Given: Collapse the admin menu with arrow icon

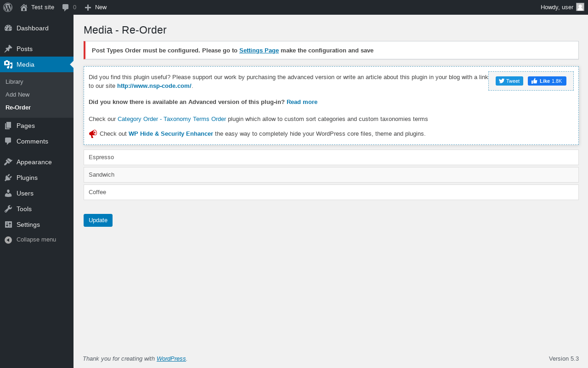Looking at the screenshot, I should pyautogui.click(x=8, y=240).
